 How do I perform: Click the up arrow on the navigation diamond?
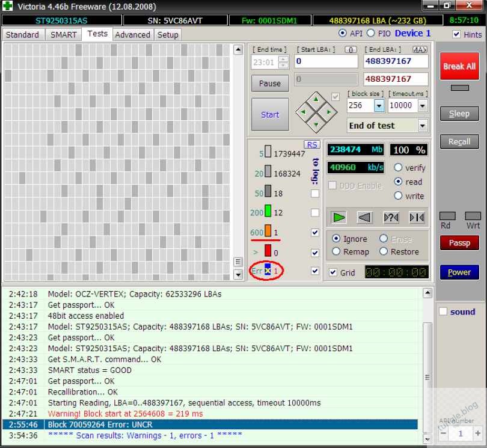click(316, 99)
